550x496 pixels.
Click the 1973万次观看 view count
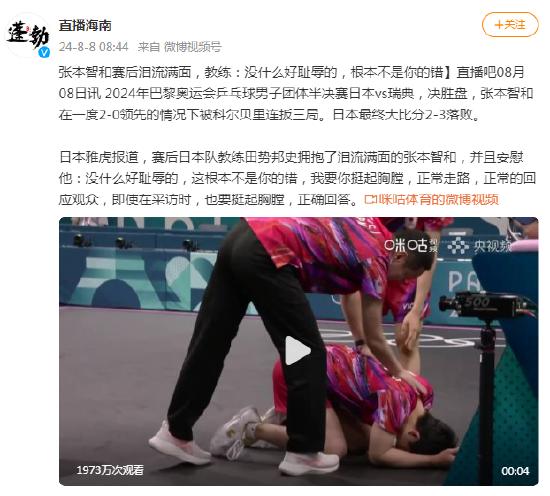[x=110, y=470]
